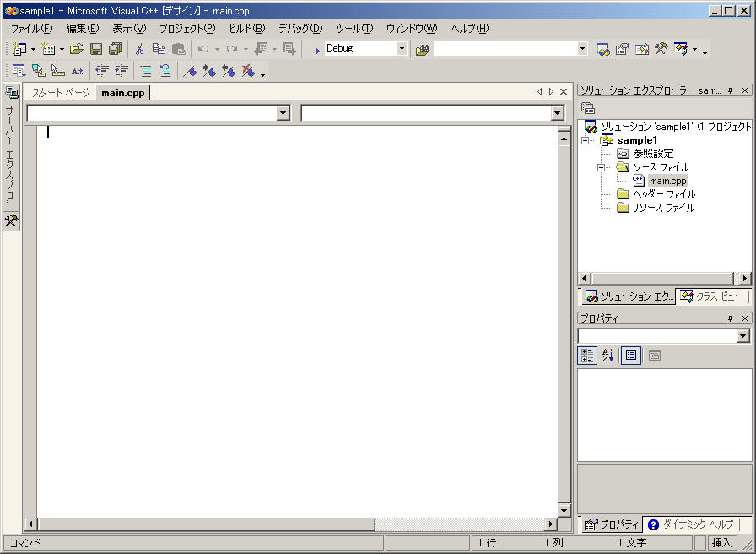Image resolution: width=756 pixels, height=554 pixels.
Task: Click the New Project toolbar icon
Action: pyautogui.click(x=19, y=49)
